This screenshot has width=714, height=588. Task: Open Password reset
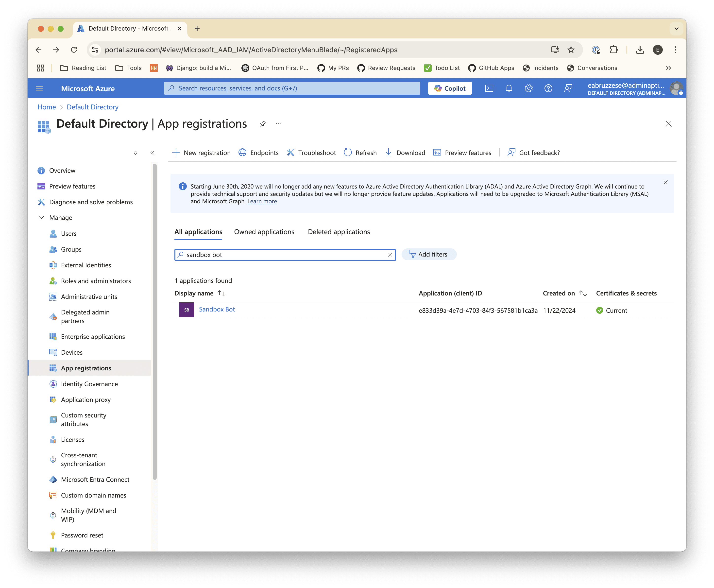[82, 535]
